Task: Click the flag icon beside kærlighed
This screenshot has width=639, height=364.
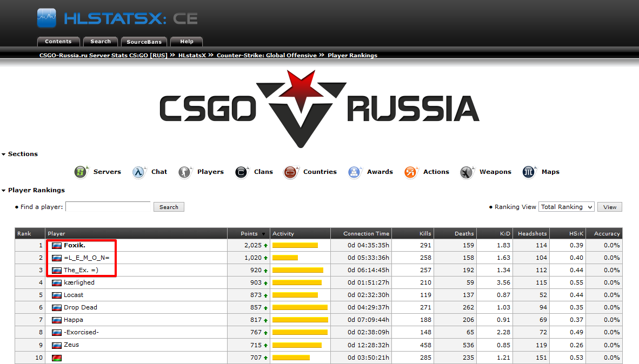Action: [x=57, y=283]
